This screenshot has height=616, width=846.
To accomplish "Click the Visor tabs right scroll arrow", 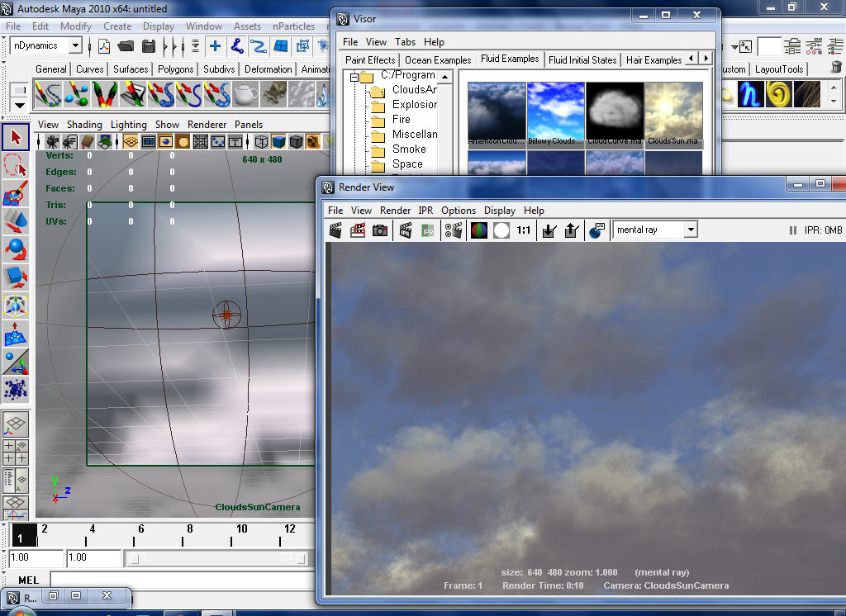I will [x=706, y=59].
